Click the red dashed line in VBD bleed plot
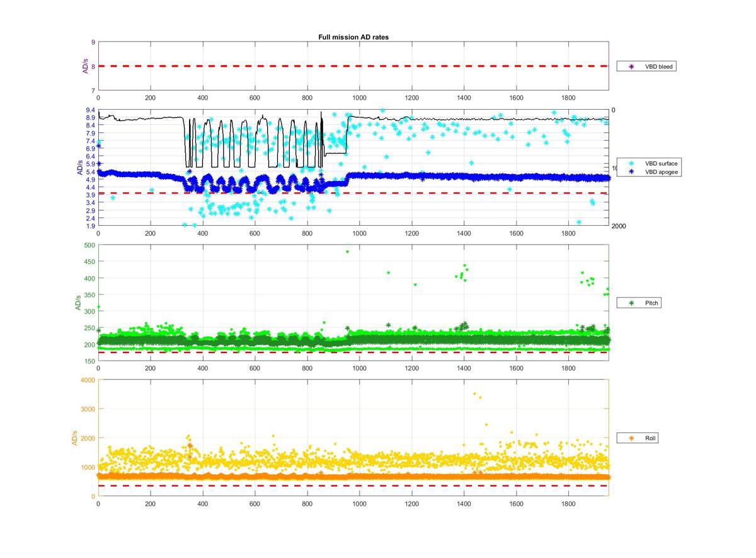756x558 pixels. 353,66
